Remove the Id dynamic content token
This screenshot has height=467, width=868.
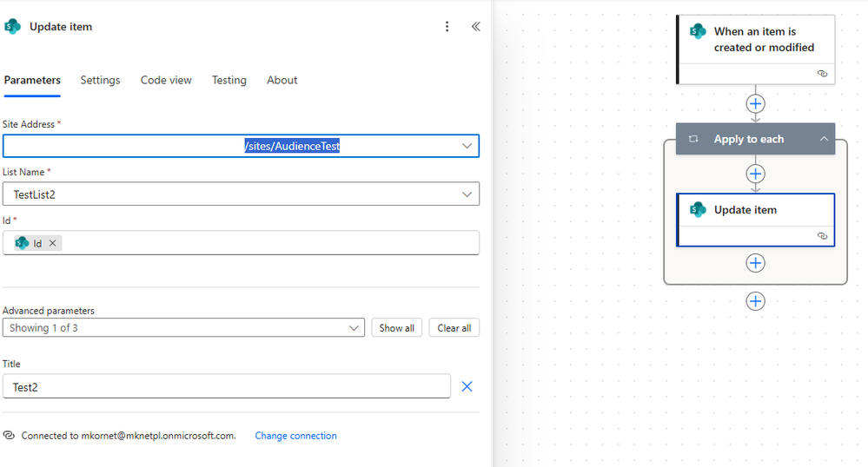[53, 243]
